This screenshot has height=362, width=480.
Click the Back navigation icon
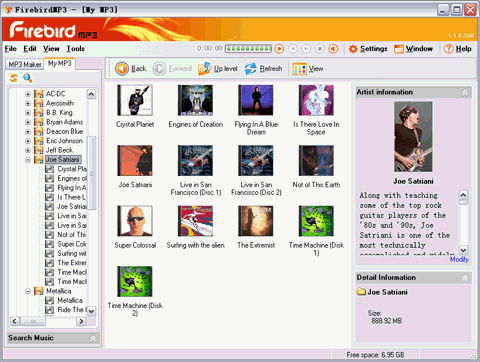pos(122,69)
